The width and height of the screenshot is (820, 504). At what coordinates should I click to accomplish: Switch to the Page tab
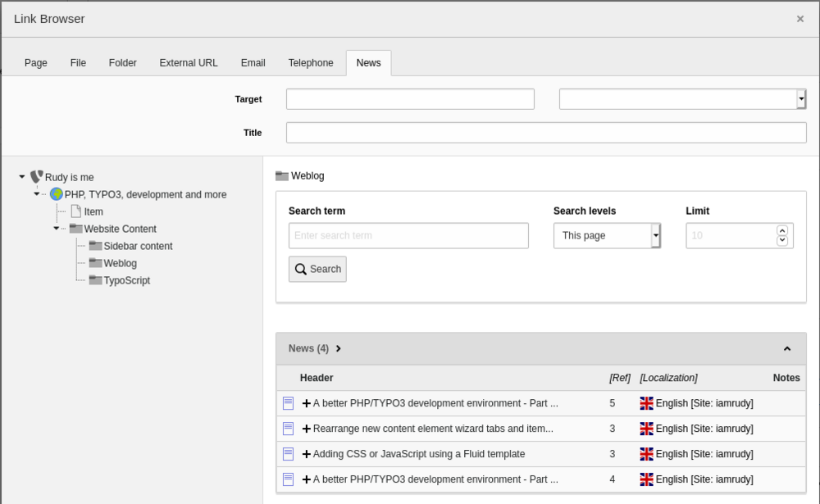tap(36, 63)
